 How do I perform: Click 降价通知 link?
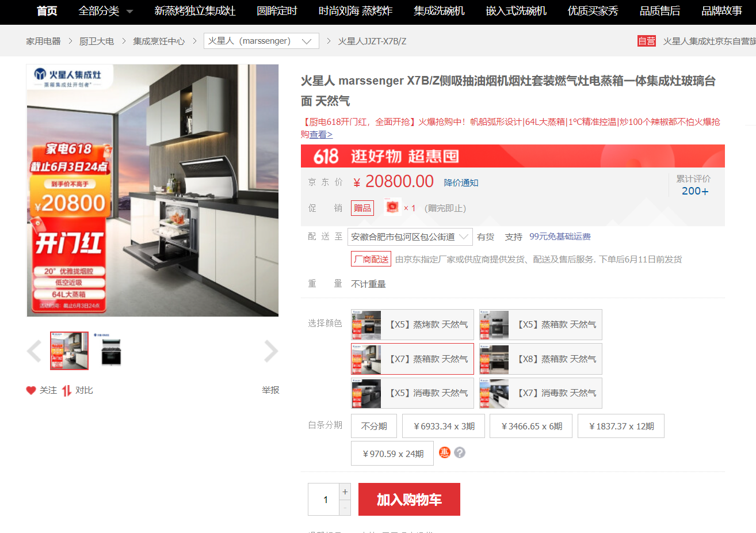click(x=461, y=182)
